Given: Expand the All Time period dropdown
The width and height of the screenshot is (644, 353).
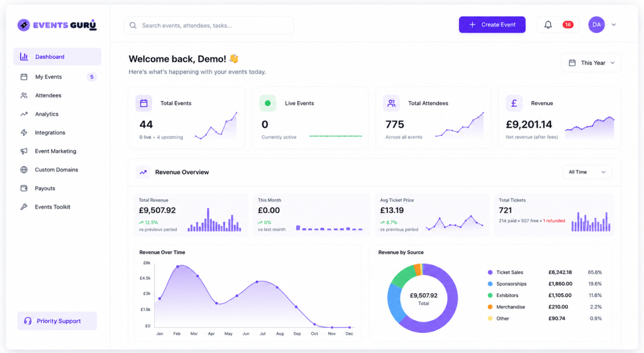Looking at the screenshot, I should point(587,172).
